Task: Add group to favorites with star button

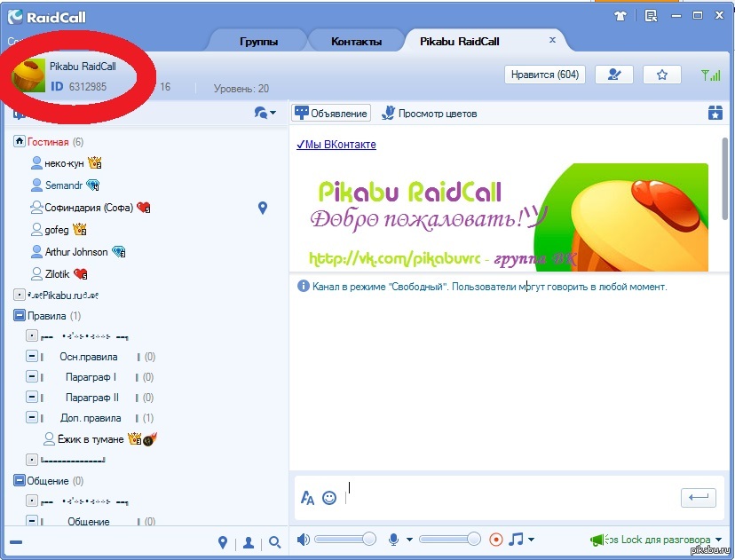Action: (662, 75)
